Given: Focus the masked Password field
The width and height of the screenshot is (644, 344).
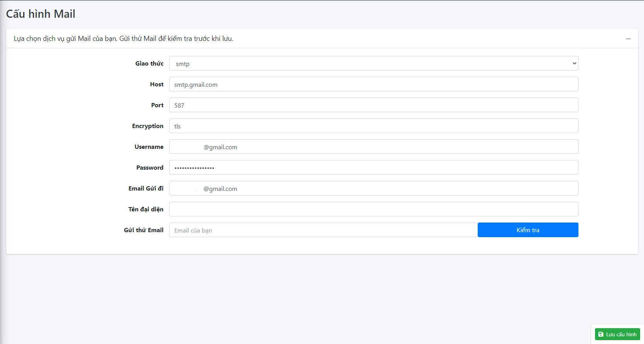Looking at the screenshot, I should [x=373, y=168].
